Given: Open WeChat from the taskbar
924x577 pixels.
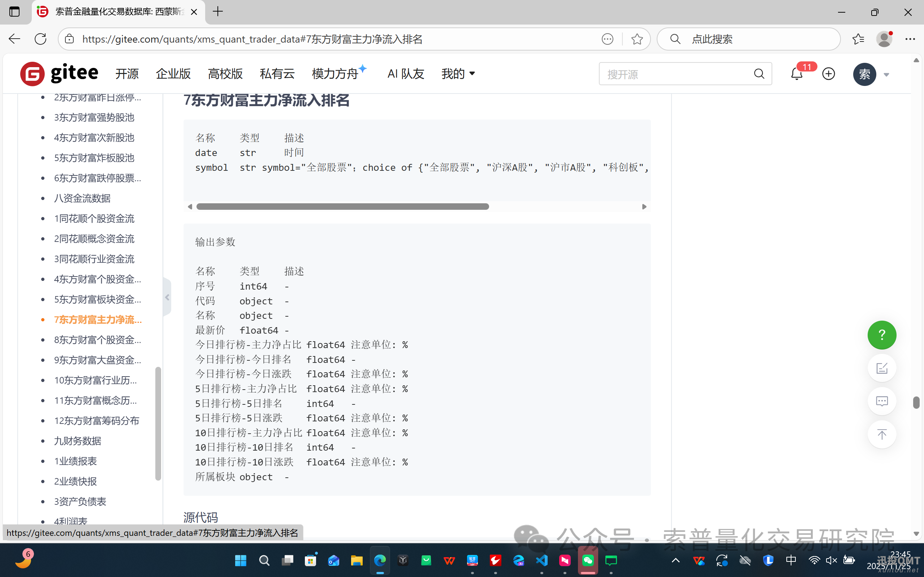Looking at the screenshot, I should coord(588,560).
